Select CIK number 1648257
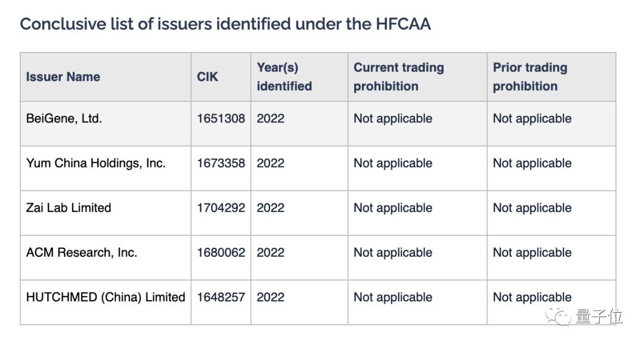This screenshot has width=644, height=345. click(x=221, y=297)
